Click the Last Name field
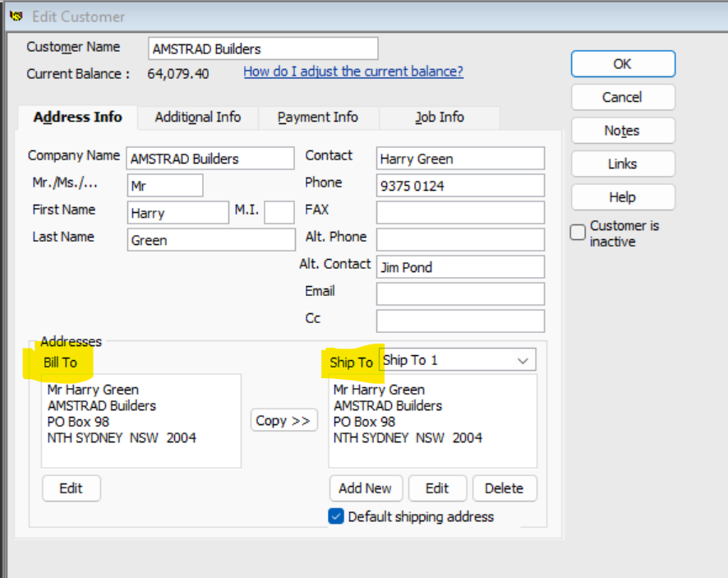This screenshot has height=578, width=728. (x=211, y=240)
